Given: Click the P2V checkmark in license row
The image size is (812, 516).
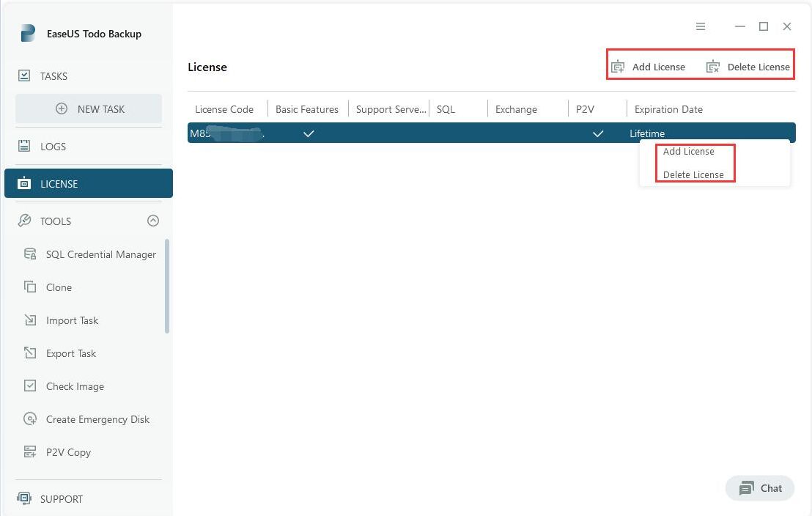Looking at the screenshot, I should pyautogui.click(x=597, y=133).
